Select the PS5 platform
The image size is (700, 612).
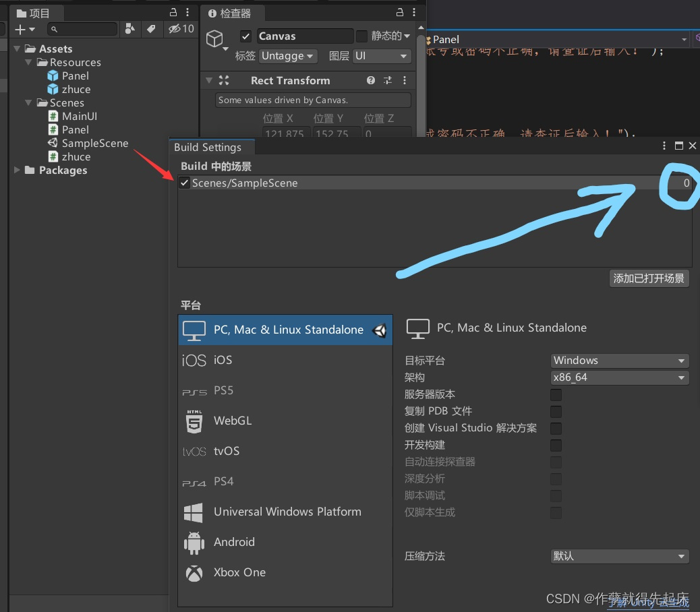(x=285, y=390)
